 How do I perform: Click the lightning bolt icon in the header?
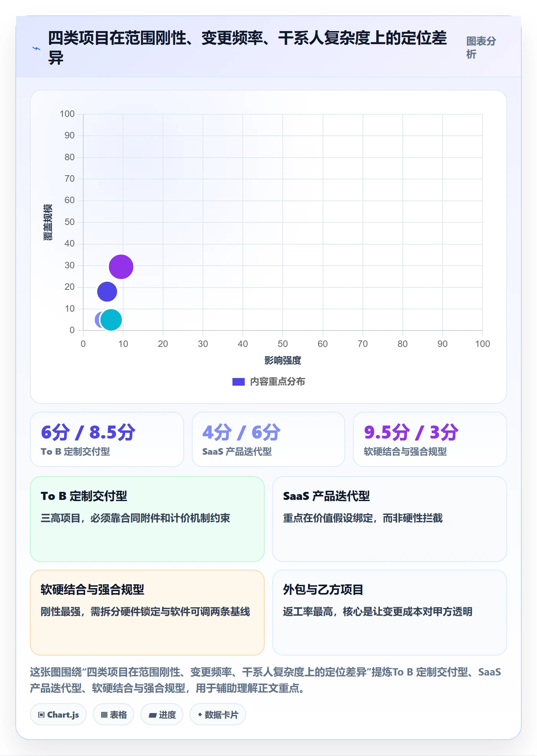(36, 48)
